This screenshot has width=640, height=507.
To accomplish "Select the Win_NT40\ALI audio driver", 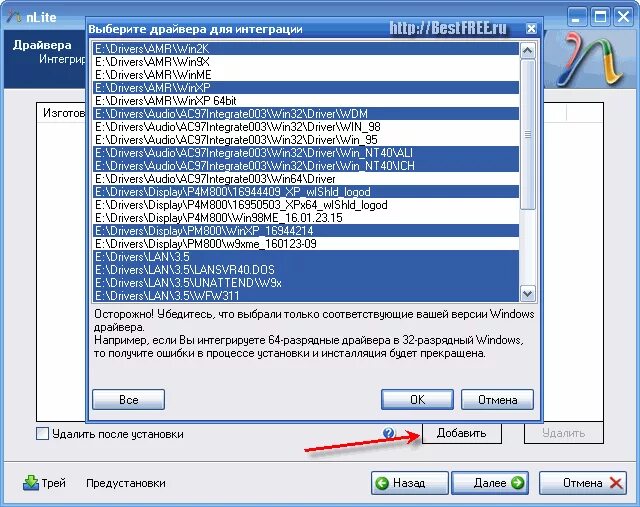I will pos(306,153).
